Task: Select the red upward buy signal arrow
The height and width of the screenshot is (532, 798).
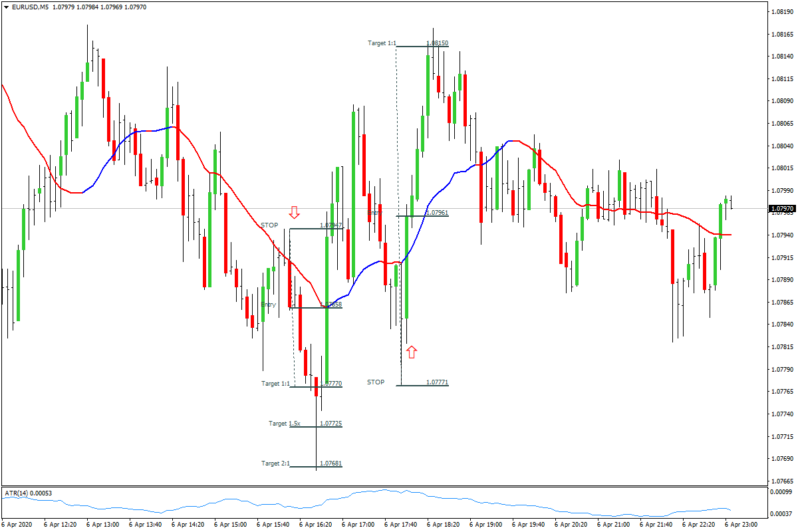Action: 413,350
